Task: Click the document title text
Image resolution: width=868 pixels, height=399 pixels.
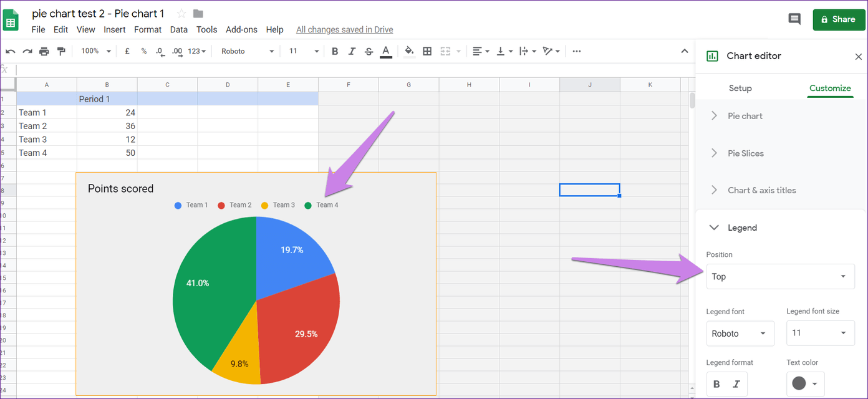Action: click(x=99, y=13)
